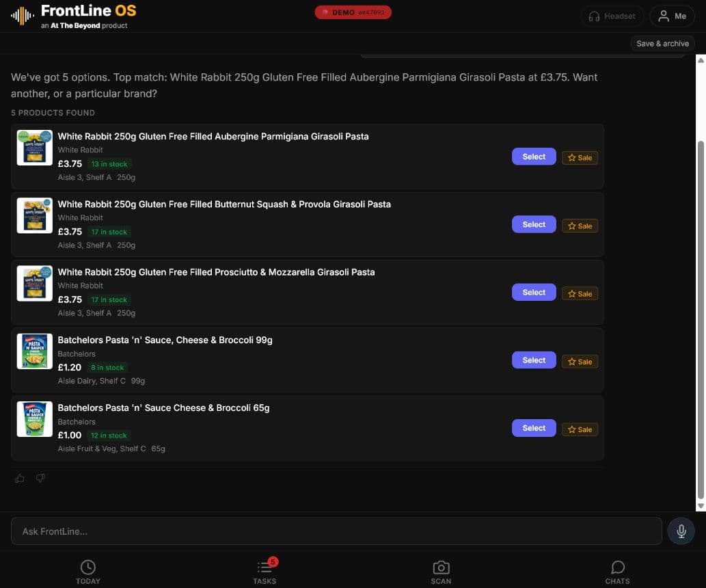The image size is (706, 588).
Task: Select Prosciutto & Mozzarella Girasoli Pasta
Action: click(x=534, y=293)
